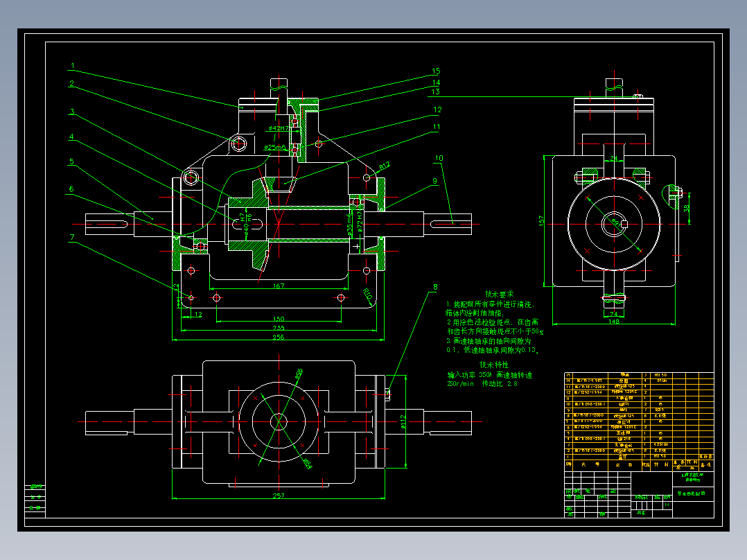This screenshot has height=560, width=747.
Task: Select the R10 radius annotation
Action: (x=367, y=294)
